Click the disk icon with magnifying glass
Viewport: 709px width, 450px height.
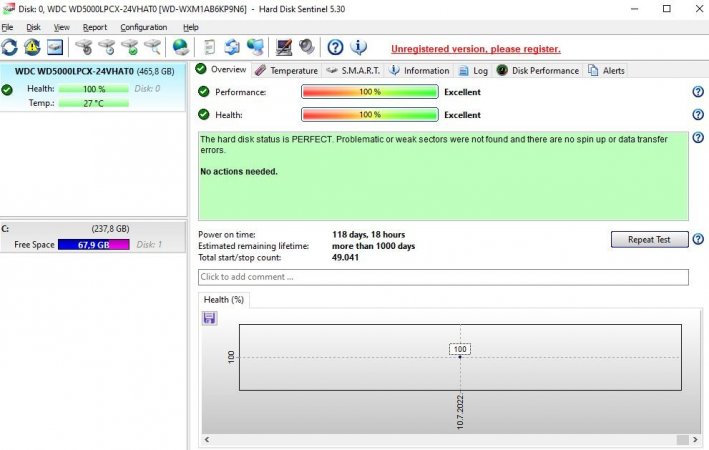click(153, 47)
